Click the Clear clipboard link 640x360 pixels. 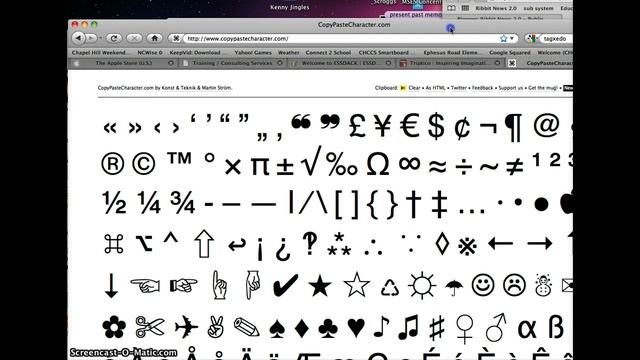click(x=414, y=88)
